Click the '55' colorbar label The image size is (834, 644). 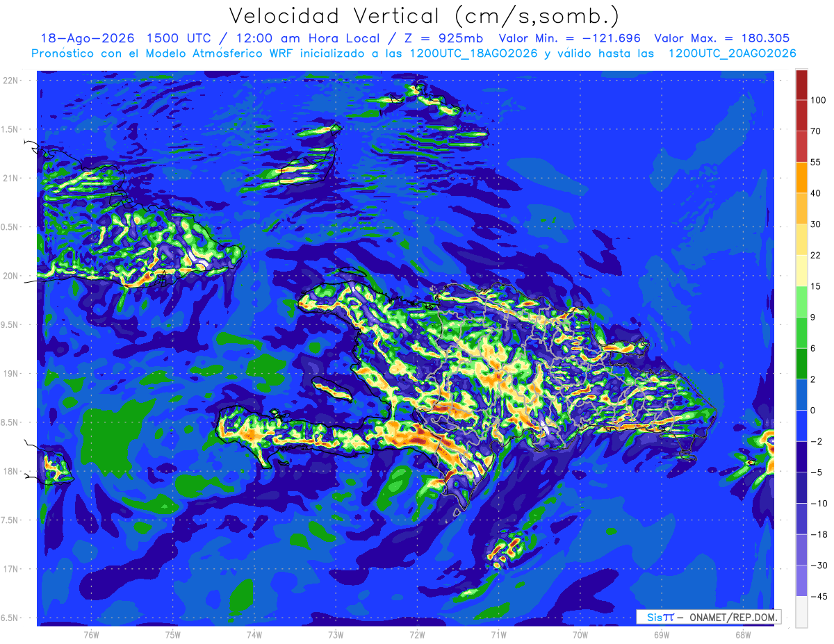tap(816, 162)
